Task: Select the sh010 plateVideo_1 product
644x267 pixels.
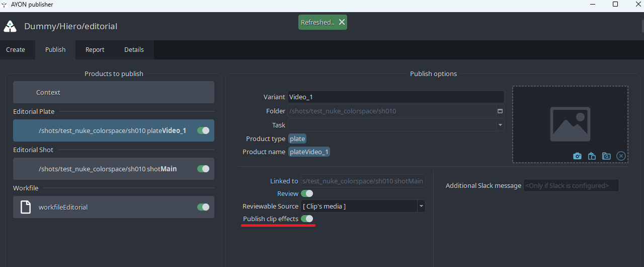Action: pyautogui.click(x=114, y=130)
